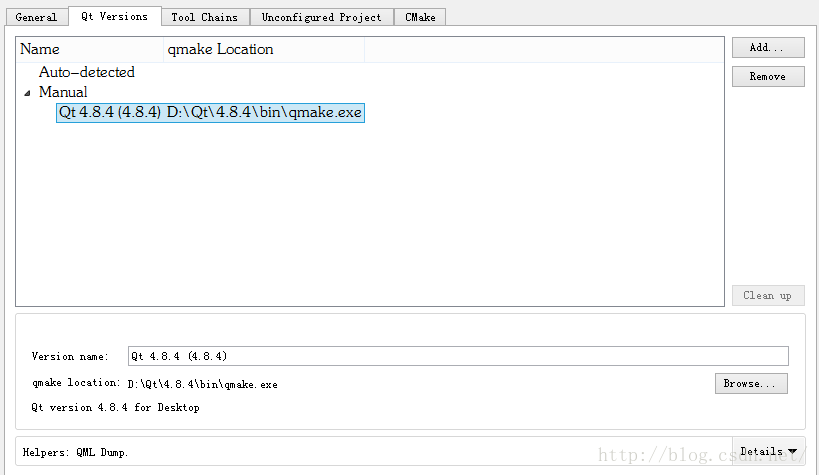The height and width of the screenshot is (475, 819).
Task: Select the Qt Versions tab
Action: [x=114, y=16]
